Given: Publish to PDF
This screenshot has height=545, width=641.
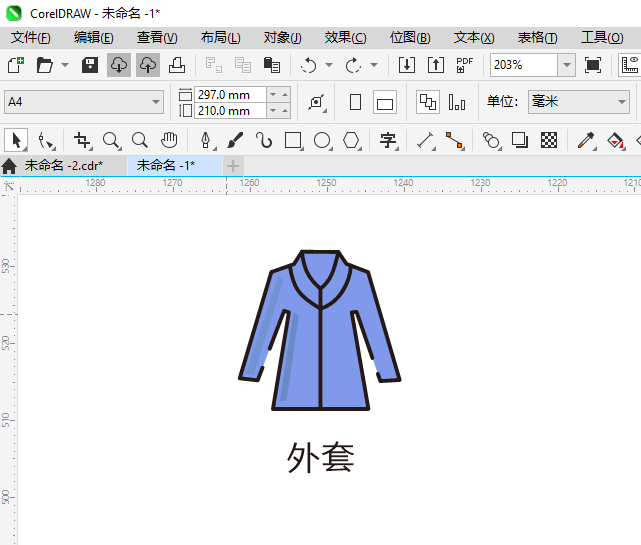Looking at the screenshot, I should 464,65.
